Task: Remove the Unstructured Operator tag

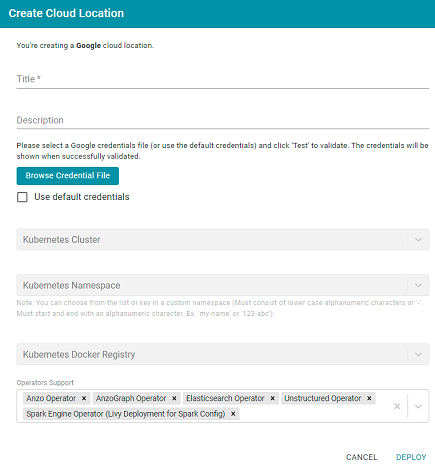Action: pos(369,398)
